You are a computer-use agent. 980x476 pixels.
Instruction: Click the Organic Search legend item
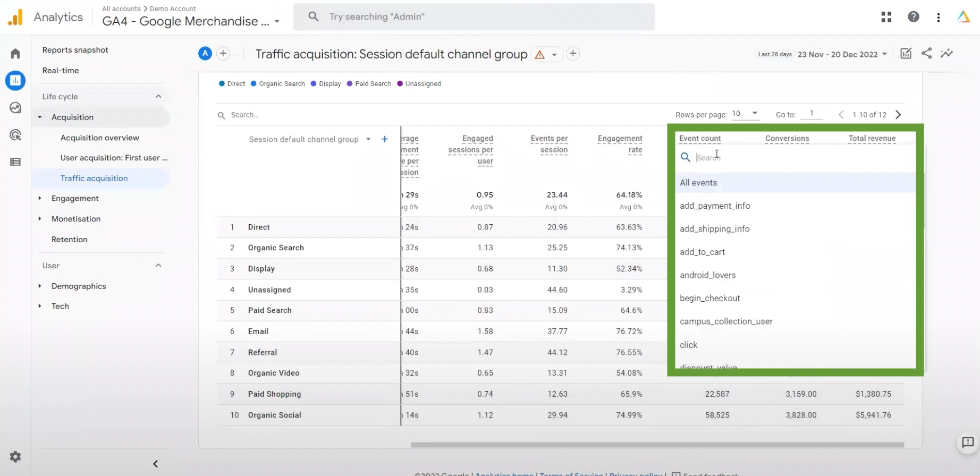[x=277, y=84]
